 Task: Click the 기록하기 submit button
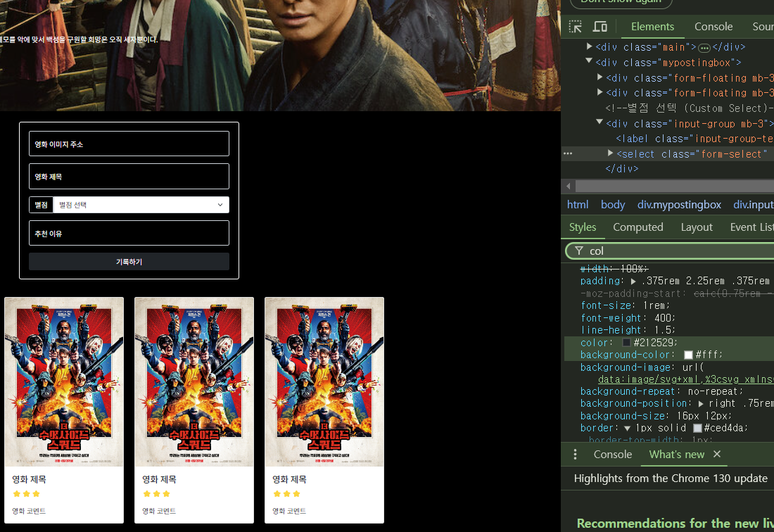[129, 262]
